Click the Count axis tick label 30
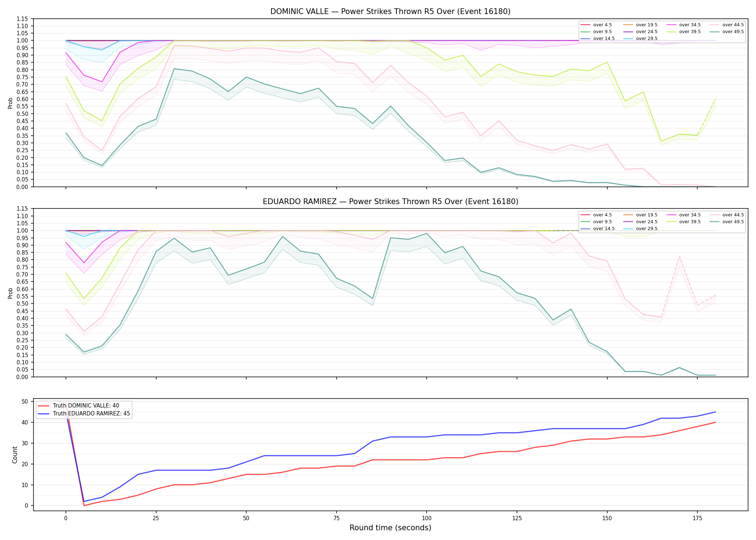Viewport: 756px width, 540px height. [25, 443]
